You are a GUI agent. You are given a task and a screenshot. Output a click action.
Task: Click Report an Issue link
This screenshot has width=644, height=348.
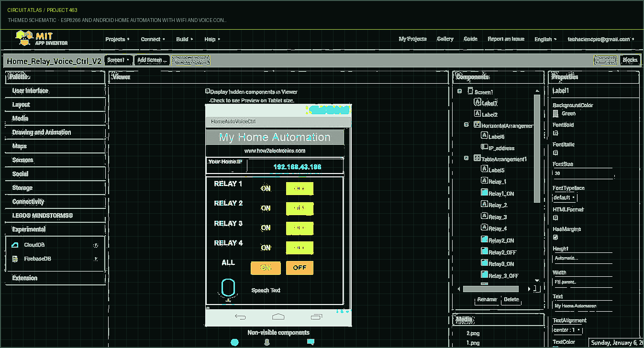pos(506,39)
